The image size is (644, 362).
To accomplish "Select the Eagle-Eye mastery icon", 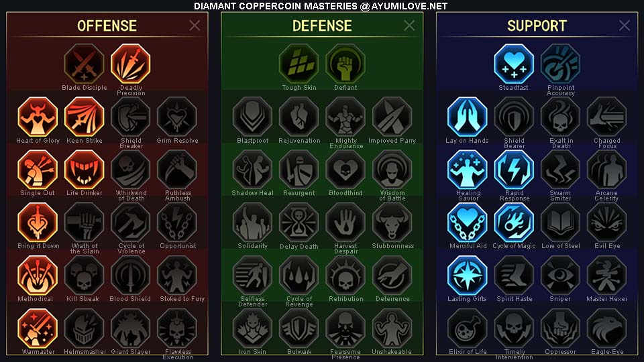I will point(606,328).
